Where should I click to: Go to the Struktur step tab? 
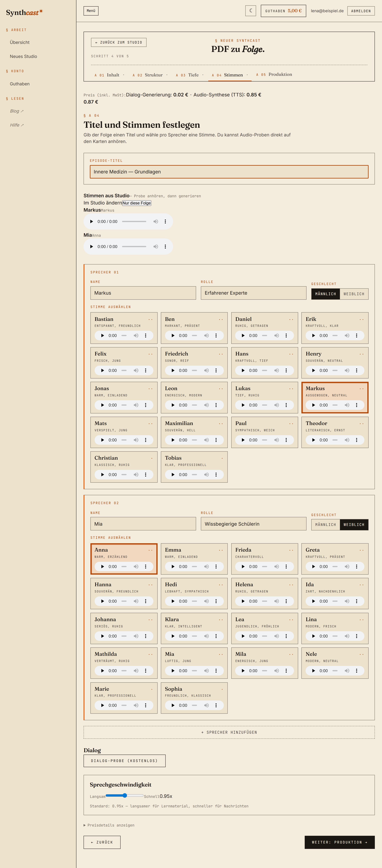click(x=148, y=75)
